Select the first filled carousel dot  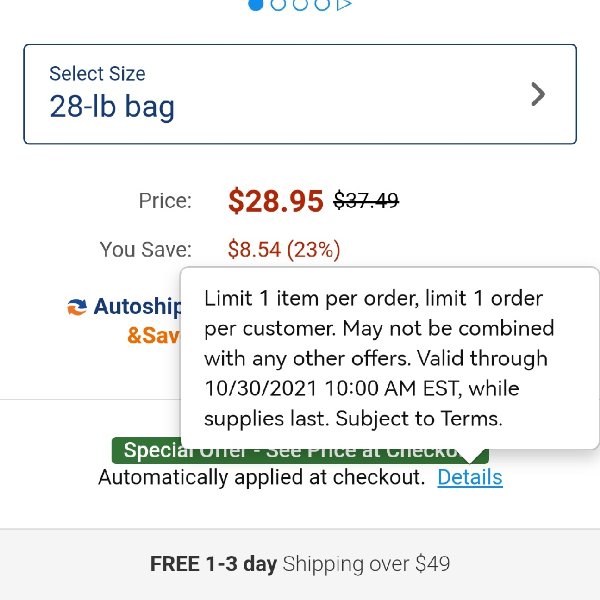pos(256,4)
